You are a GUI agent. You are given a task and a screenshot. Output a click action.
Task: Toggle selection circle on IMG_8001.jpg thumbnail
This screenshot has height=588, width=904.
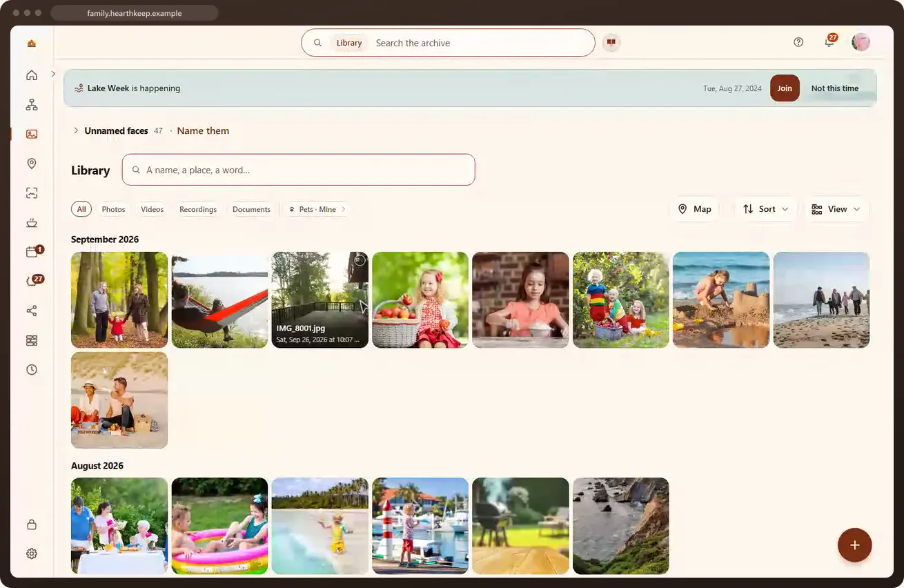(360, 260)
